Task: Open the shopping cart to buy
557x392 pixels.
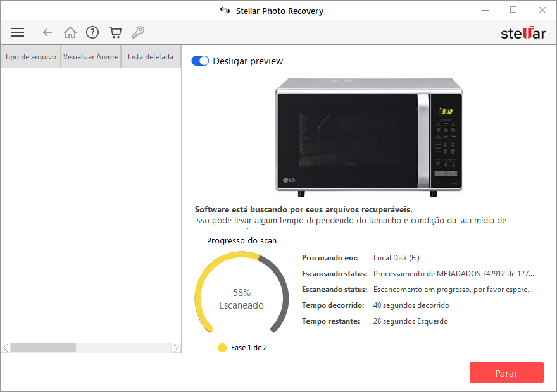Action: [x=115, y=32]
